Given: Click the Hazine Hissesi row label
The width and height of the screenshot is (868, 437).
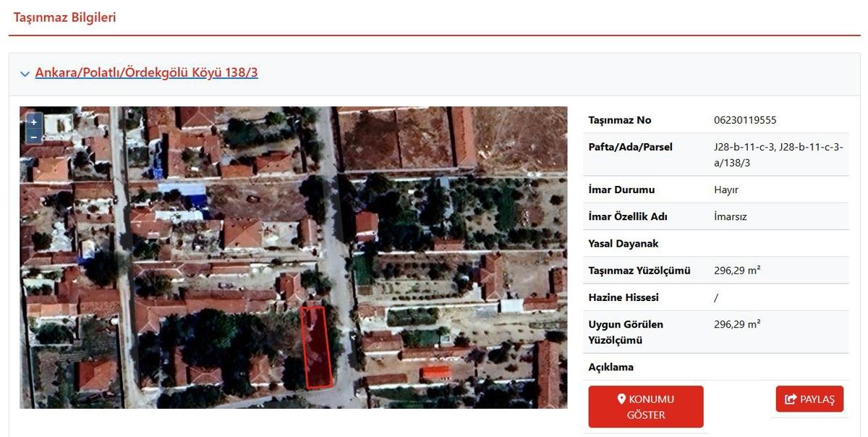Looking at the screenshot, I should (623, 297).
